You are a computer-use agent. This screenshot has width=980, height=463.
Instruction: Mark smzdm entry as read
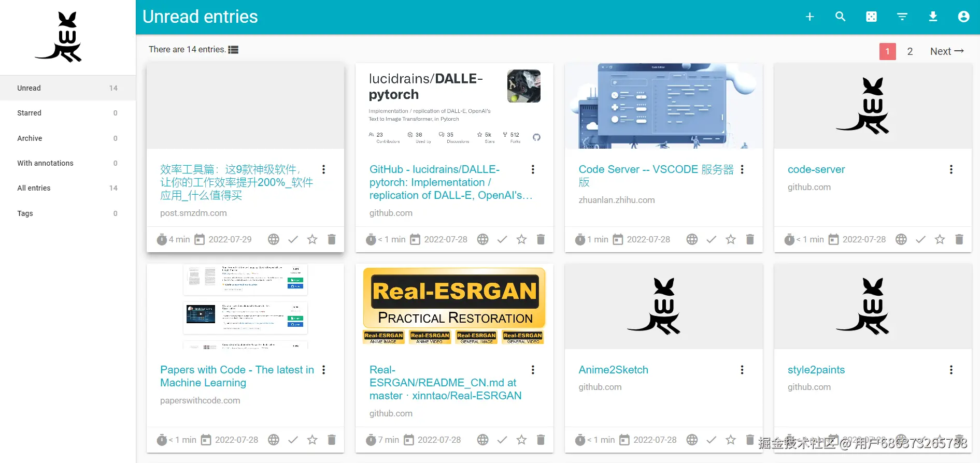(x=293, y=239)
